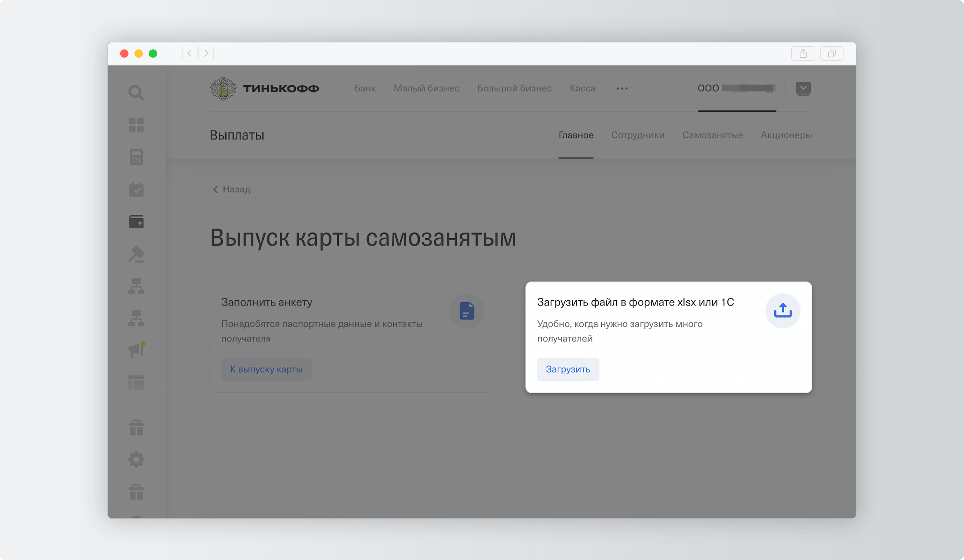964x560 pixels.
Task: Expand the account dropdown arrow at top right
Action: [803, 88]
